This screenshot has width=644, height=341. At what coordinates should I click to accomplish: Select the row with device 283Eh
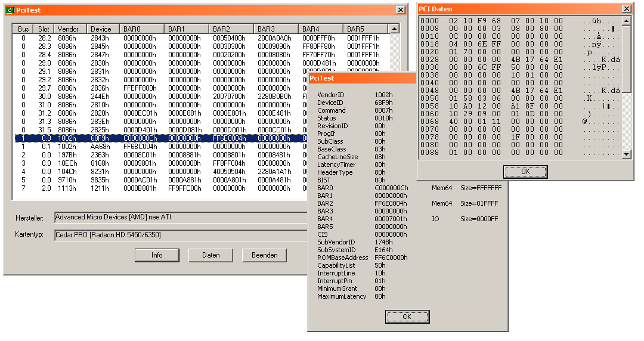click(161, 122)
